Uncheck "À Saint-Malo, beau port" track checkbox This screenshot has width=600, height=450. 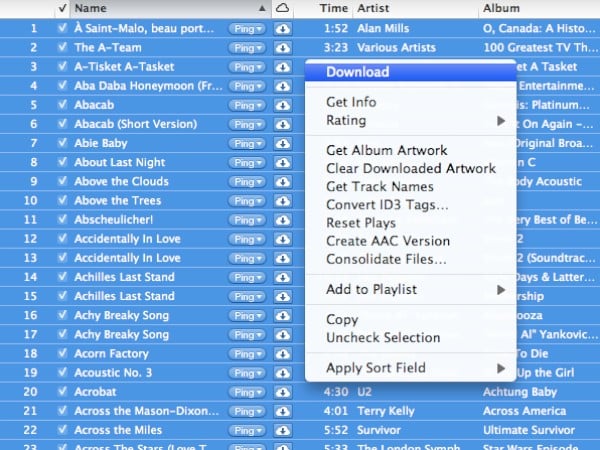(62, 28)
